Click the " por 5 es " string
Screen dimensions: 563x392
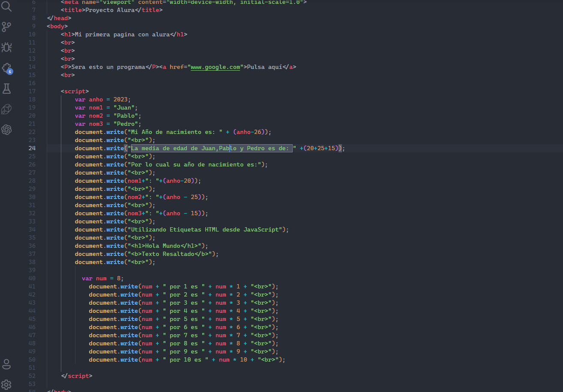(184, 319)
